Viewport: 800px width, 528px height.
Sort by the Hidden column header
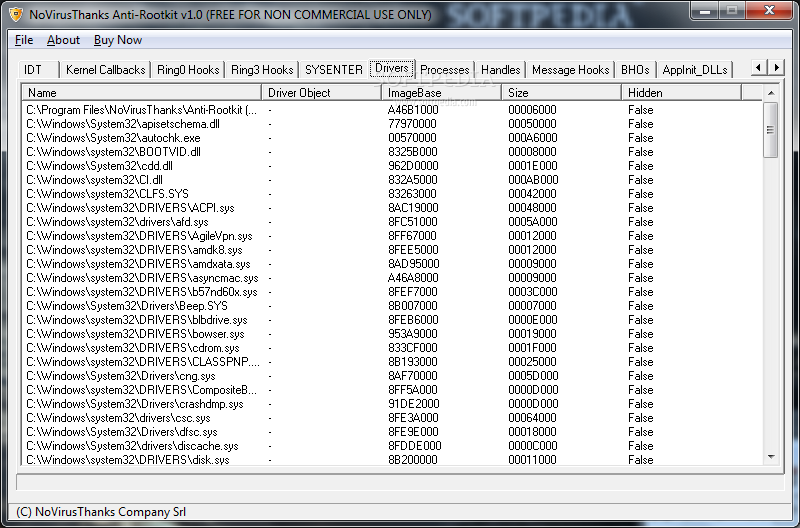[682, 93]
